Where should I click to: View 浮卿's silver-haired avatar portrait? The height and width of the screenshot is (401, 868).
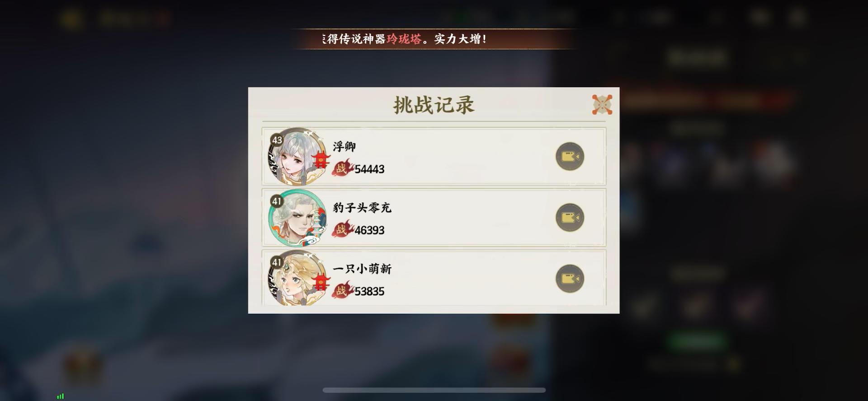point(297,157)
